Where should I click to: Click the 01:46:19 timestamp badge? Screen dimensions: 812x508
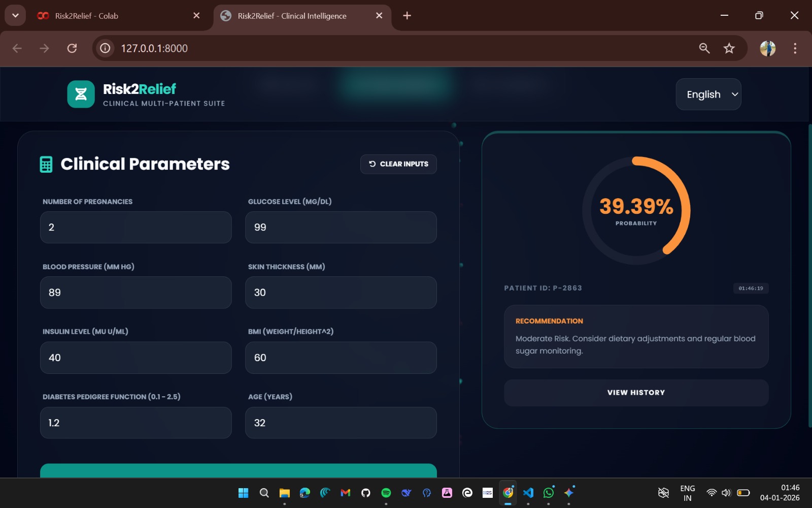[x=751, y=289]
